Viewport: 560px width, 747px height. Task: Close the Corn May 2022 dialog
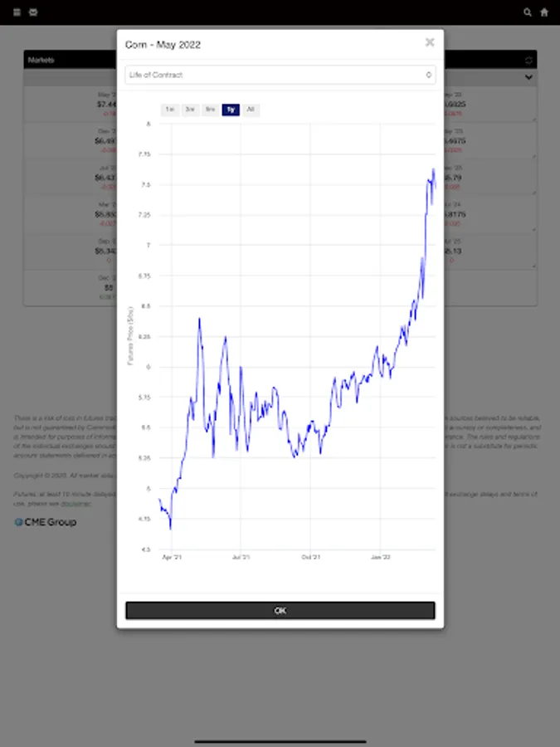[x=430, y=42]
